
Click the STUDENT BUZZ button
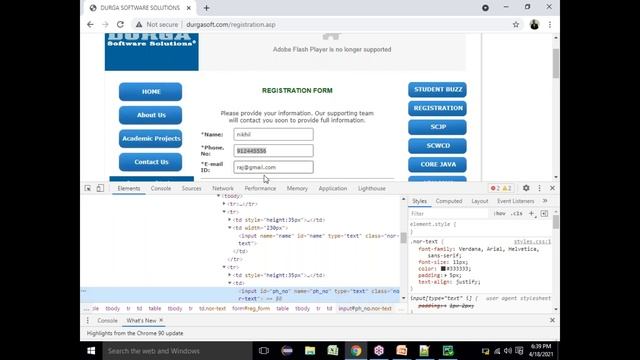(x=438, y=89)
